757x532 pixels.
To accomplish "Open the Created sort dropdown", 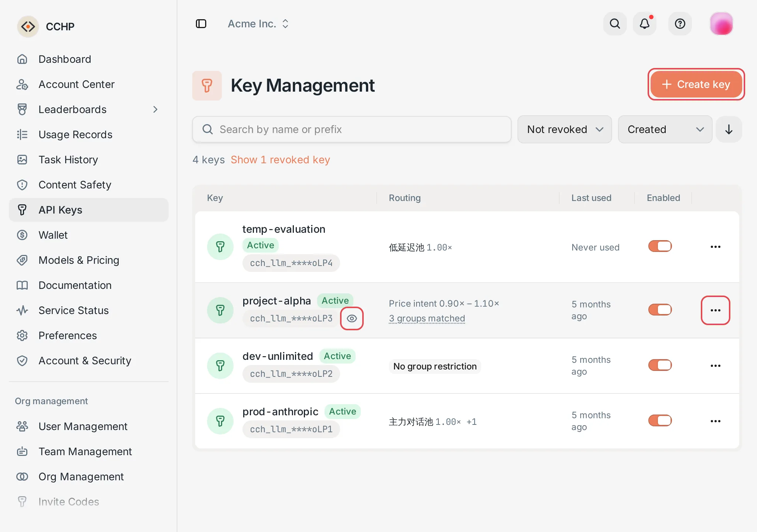I will [x=665, y=129].
